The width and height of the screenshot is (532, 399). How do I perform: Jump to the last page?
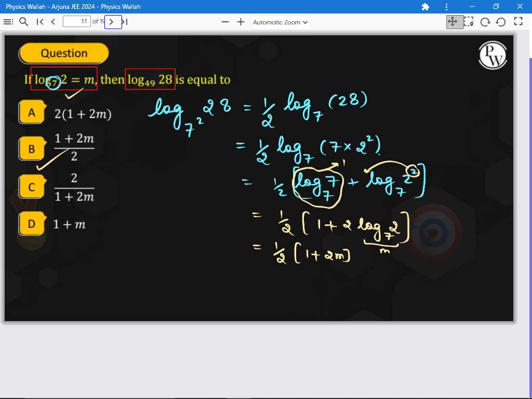tap(125, 22)
